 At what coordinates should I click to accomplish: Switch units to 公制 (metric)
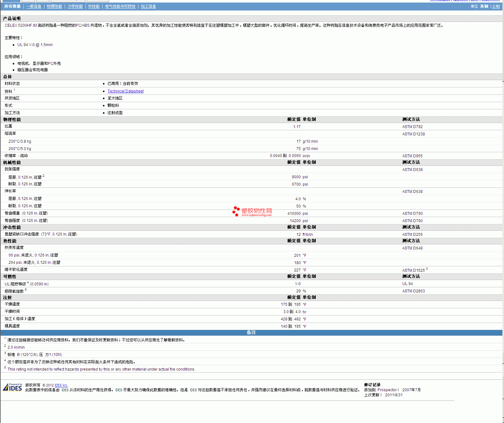tap(496, 6)
